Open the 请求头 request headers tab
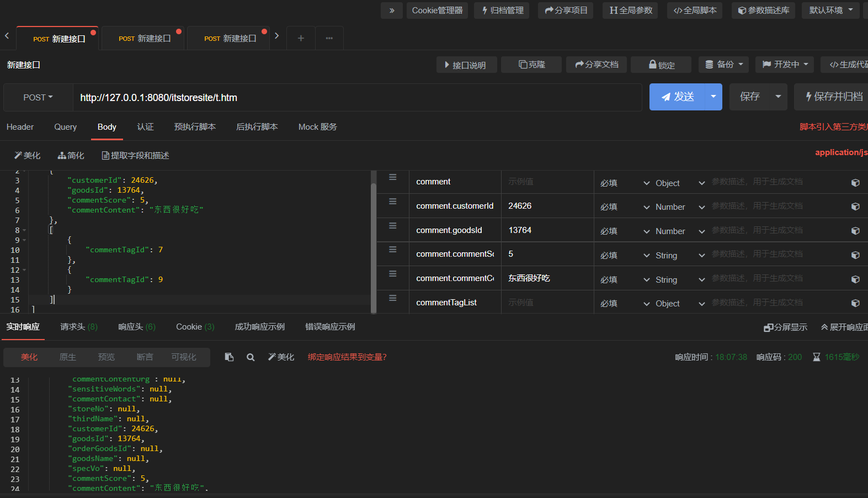 (79, 327)
